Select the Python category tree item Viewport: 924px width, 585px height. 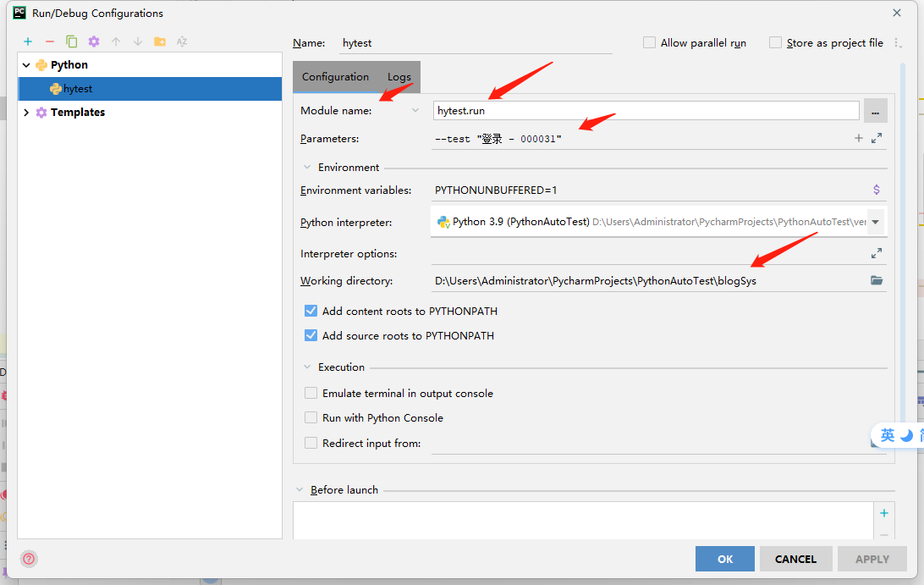point(69,65)
